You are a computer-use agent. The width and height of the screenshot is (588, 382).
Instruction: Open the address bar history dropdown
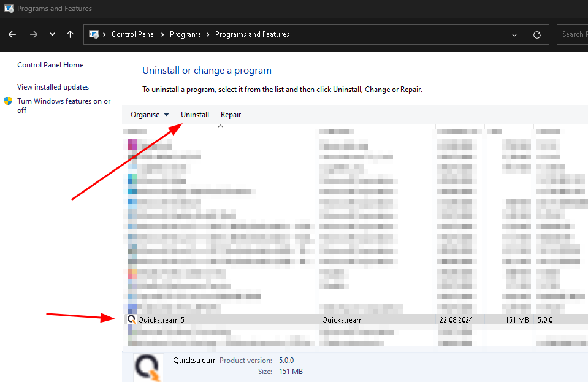pos(514,35)
